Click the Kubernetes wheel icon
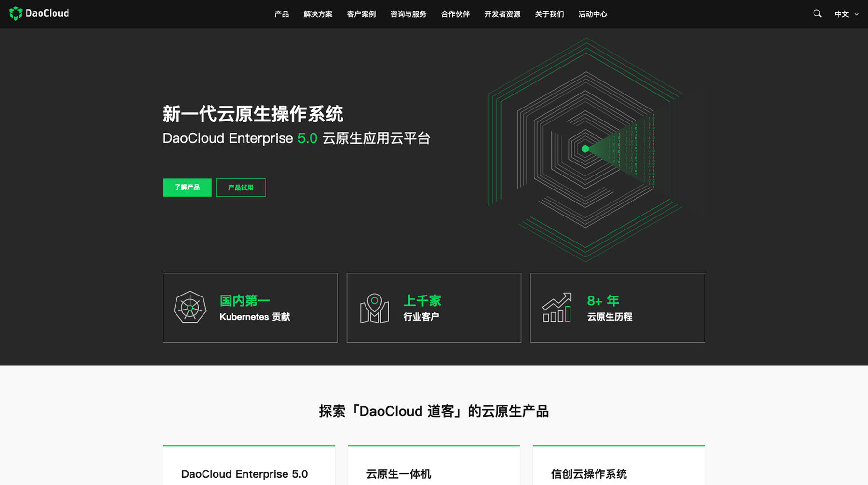Viewport: 868px width, 485px height. (190, 307)
